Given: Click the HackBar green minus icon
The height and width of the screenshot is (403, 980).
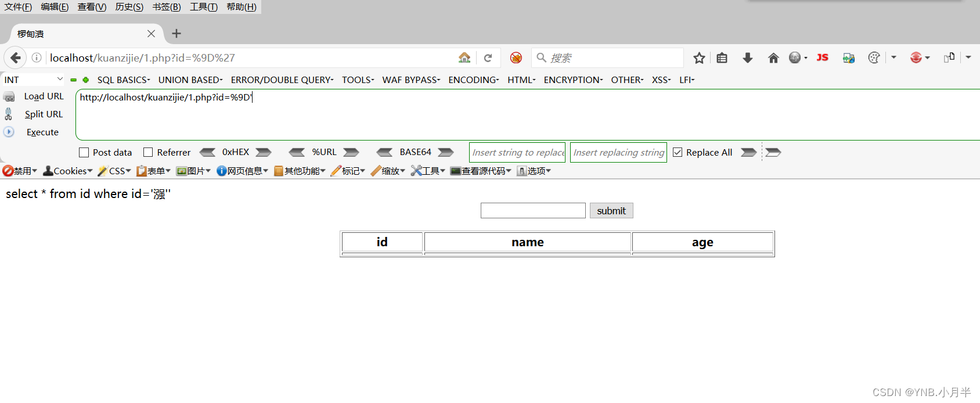Looking at the screenshot, I should [73, 80].
